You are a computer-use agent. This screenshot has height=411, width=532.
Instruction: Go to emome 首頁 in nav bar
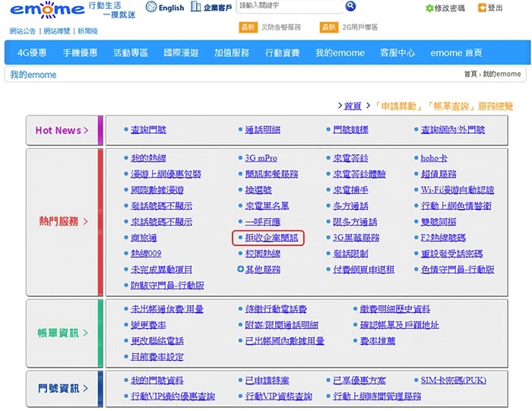point(456,52)
